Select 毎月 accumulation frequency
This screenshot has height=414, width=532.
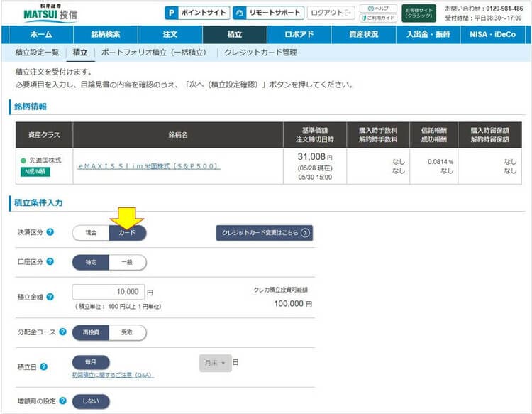coord(91,362)
